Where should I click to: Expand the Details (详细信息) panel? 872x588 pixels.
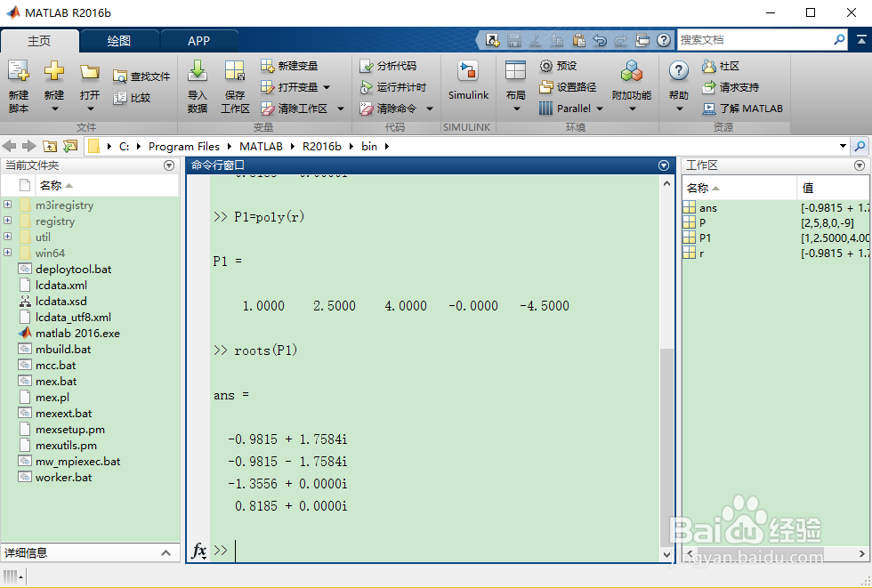point(166,553)
